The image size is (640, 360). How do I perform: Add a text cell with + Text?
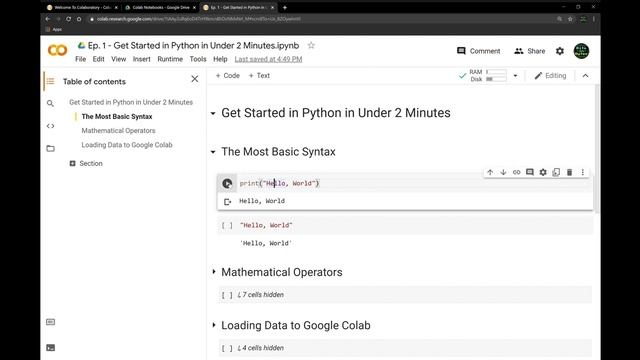(259, 76)
